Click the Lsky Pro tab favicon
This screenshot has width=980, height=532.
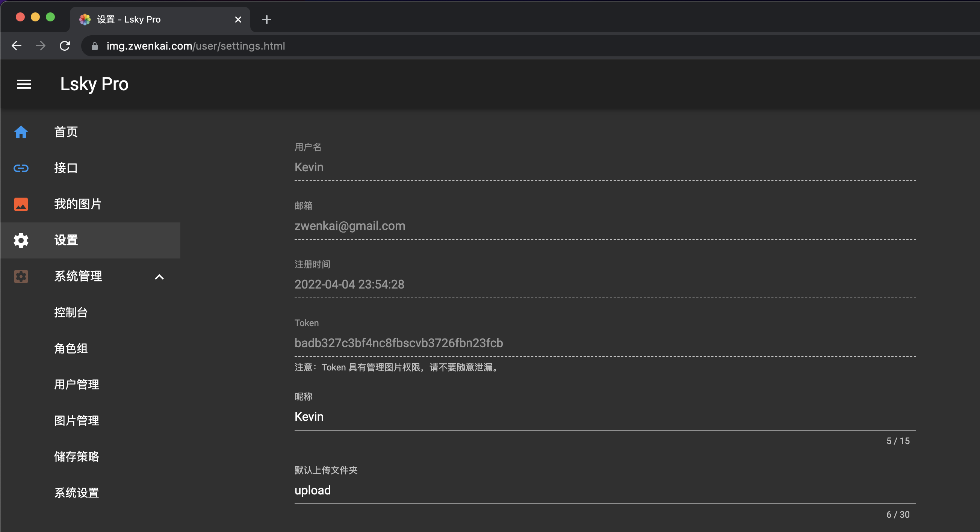(x=85, y=20)
